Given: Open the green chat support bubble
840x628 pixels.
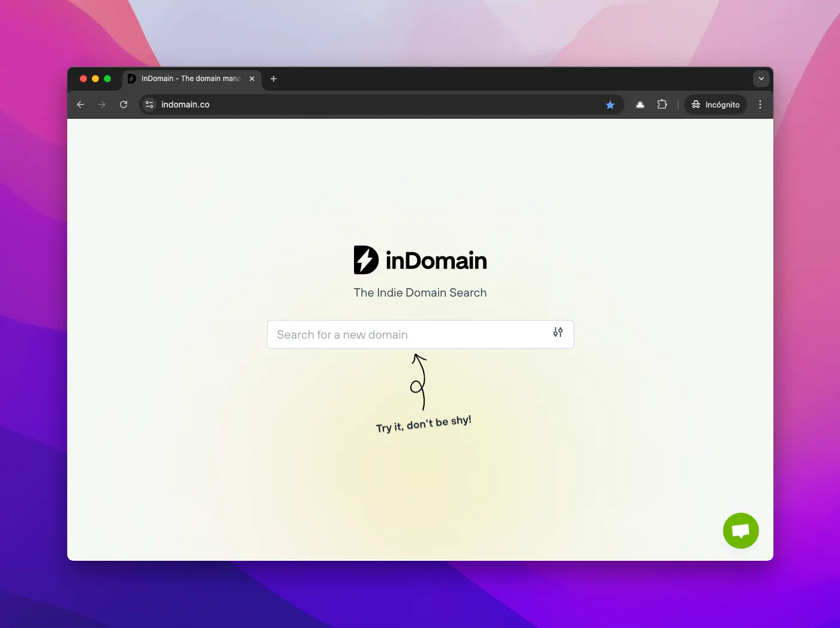Looking at the screenshot, I should tap(741, 531).
